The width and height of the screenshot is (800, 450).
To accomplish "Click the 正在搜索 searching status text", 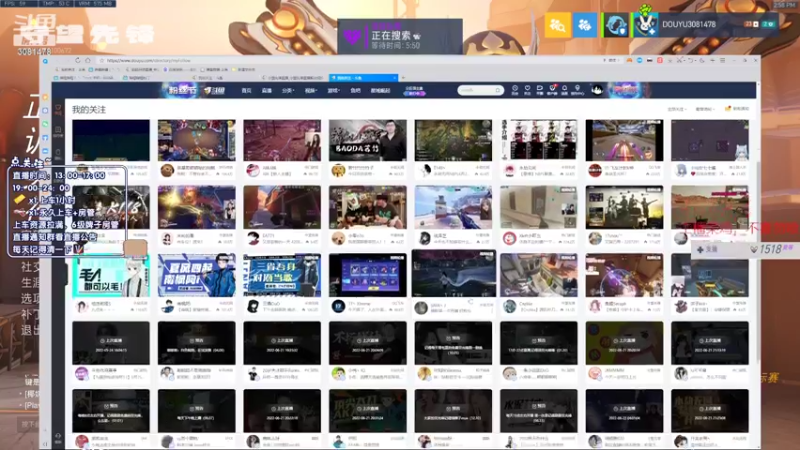I will (391, 36).
